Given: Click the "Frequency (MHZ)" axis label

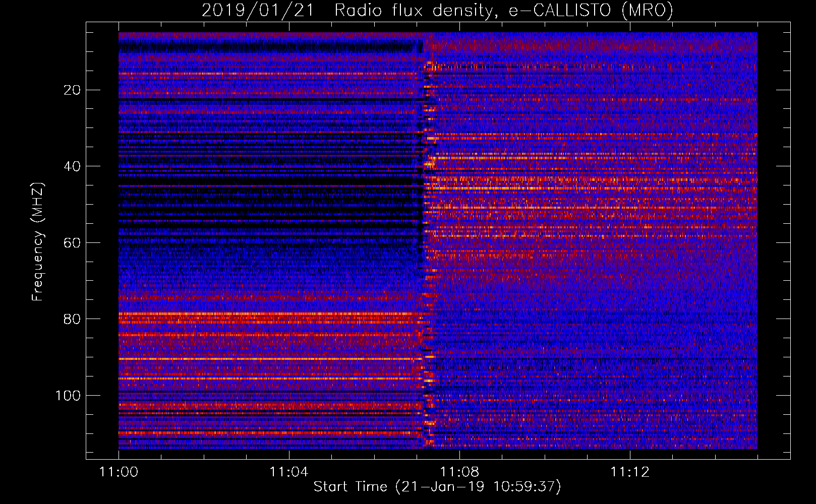Looking at the screenshot, I should [38, 241].
